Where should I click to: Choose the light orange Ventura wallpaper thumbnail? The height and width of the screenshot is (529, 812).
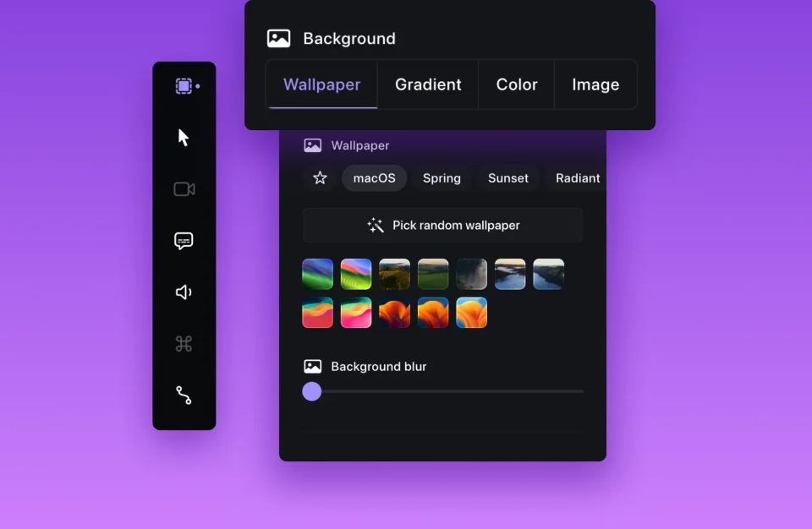[471, 313]
